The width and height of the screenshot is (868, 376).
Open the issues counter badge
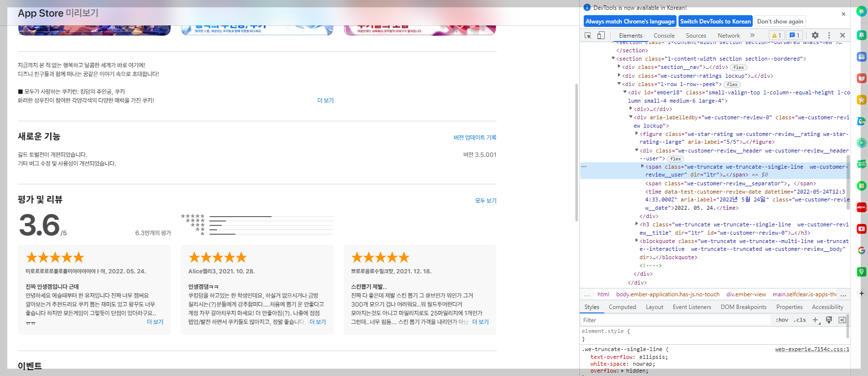tap(794, 35)
